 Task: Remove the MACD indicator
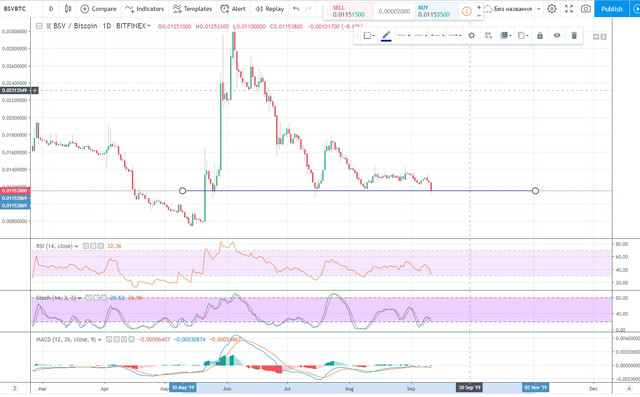point(131,339)
